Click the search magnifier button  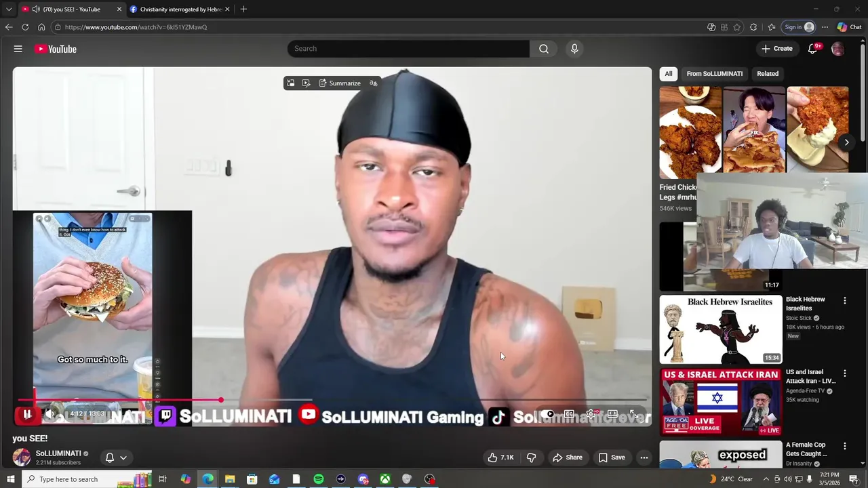544,49
